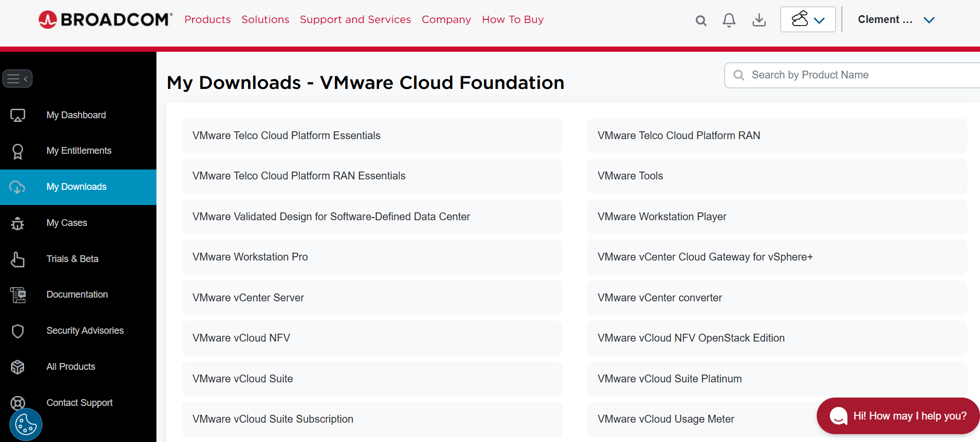Image resolution: width=980 pixels, height=442 pixels.
Task: Expand the cloud product selector dropdown
Action: click(807, 20)
